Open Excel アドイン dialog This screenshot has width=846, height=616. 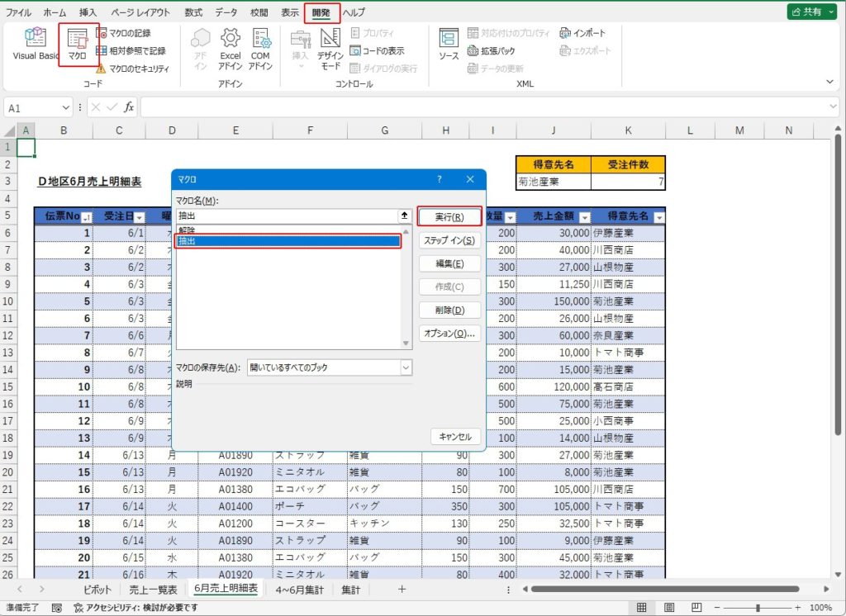pos(230,48)
